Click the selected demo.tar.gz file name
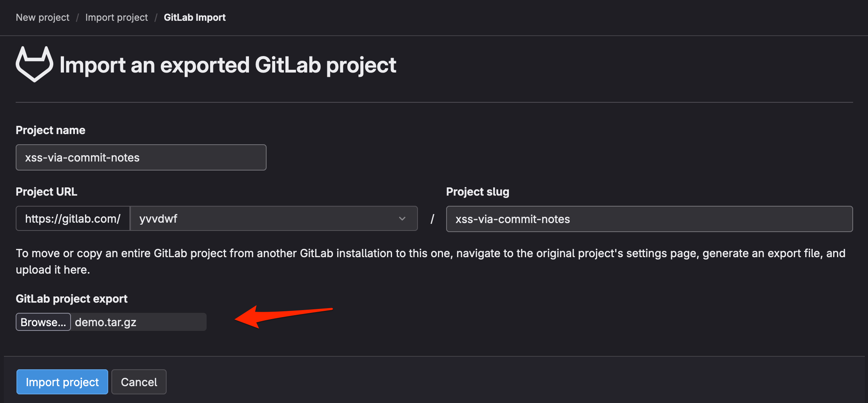 106,322
